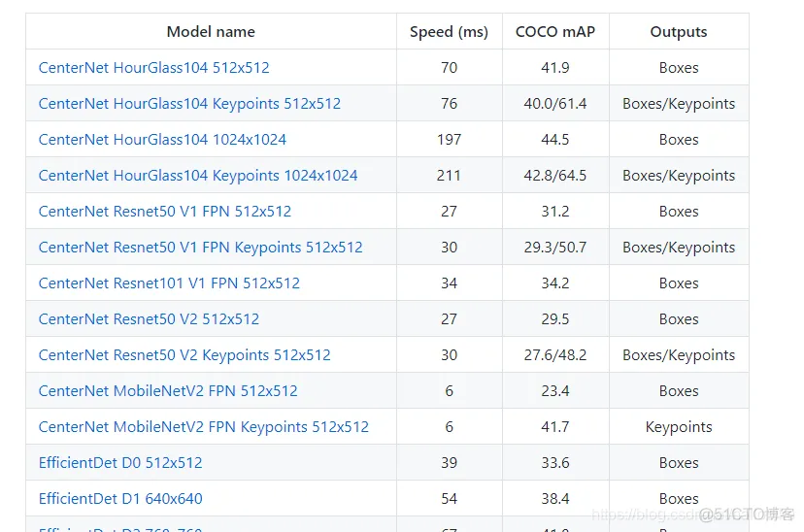Select speed value 76

[x=450, y=104]
